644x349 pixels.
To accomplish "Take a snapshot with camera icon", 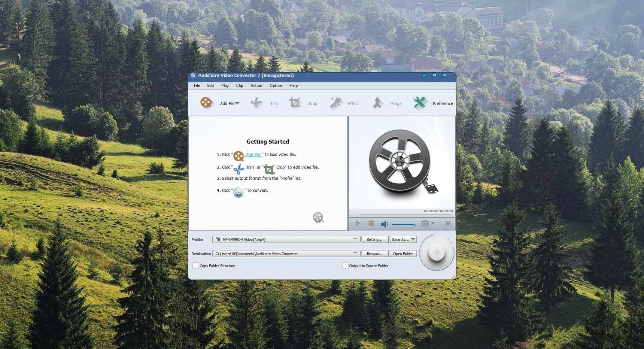I will [425, 224].
